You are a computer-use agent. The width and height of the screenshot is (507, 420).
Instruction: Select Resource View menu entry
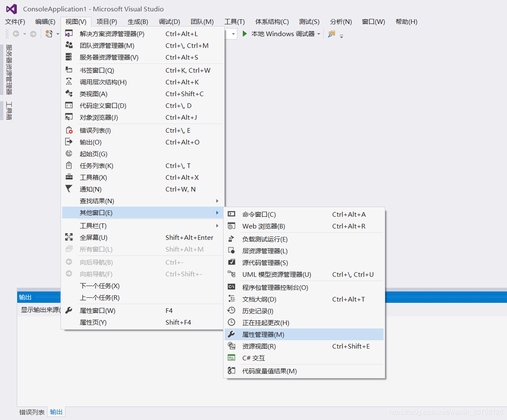305,346
